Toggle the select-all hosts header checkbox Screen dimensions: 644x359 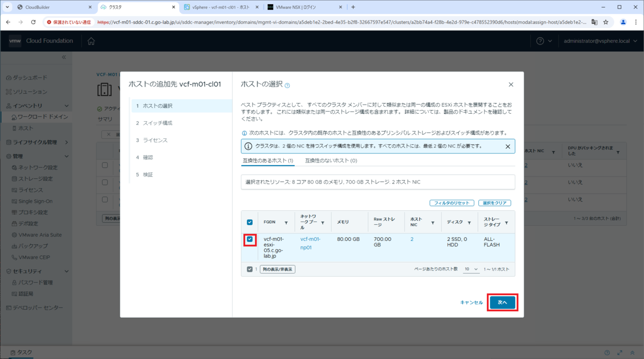pos(250,222)
